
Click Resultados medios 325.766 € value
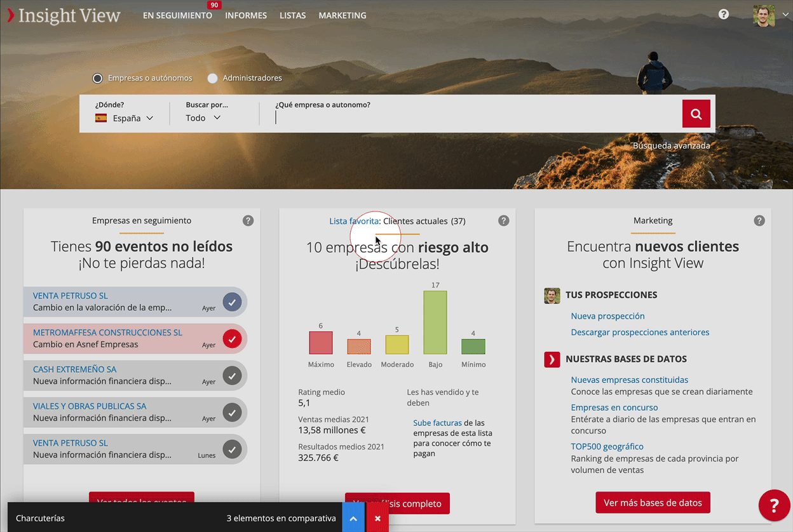[x=318, y=458]
